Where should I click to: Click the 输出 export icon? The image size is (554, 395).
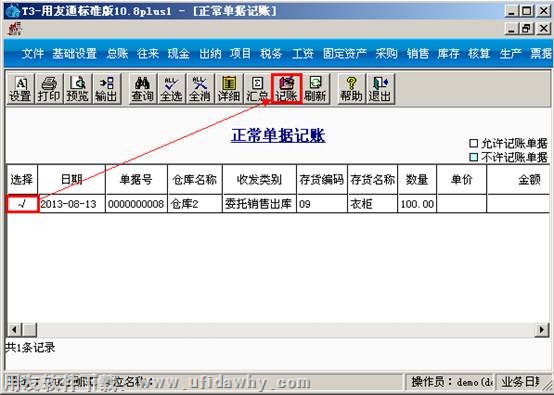(x=106, y=89)
